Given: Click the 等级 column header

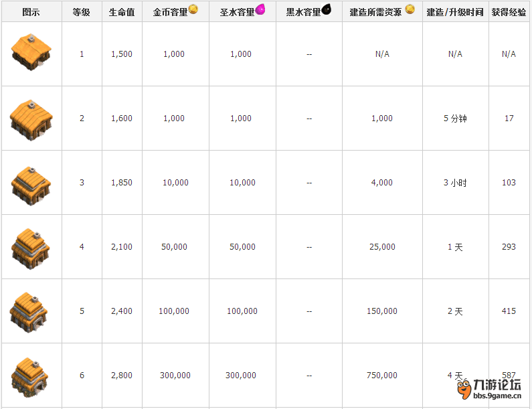Looking at the screenshot, I should click(x=82, y=12).
